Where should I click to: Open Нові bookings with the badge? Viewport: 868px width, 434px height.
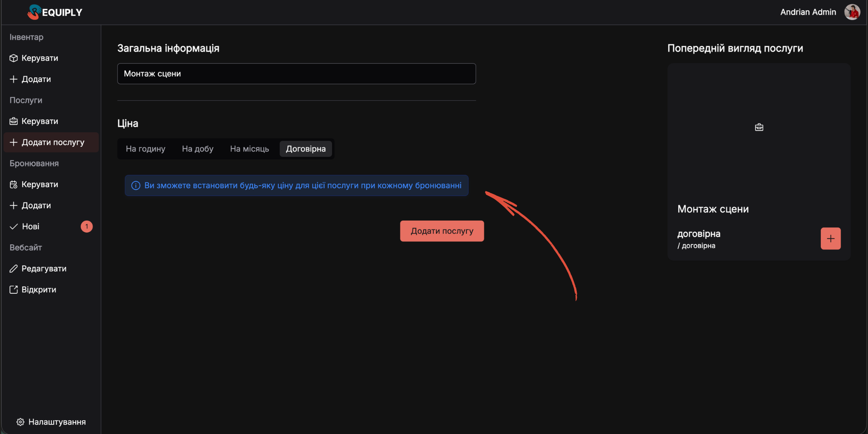[30, 227]
